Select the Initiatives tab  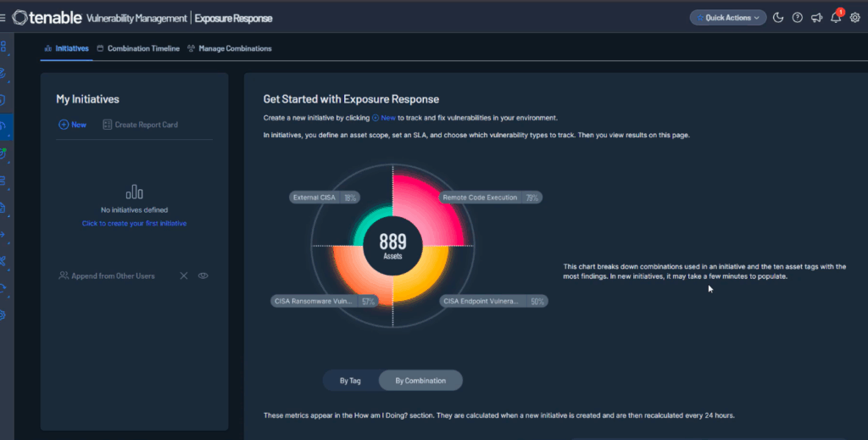(x=66, y=49)
